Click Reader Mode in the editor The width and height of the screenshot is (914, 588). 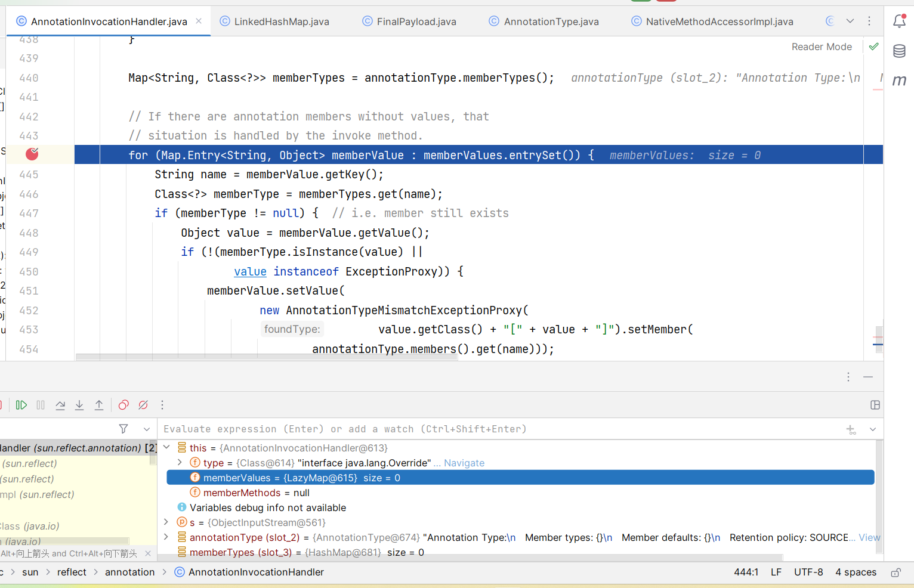coord(821,47)
